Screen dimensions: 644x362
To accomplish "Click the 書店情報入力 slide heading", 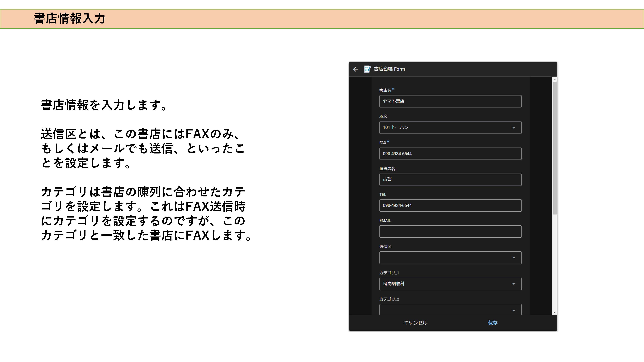I will click(x=70, y=19).
